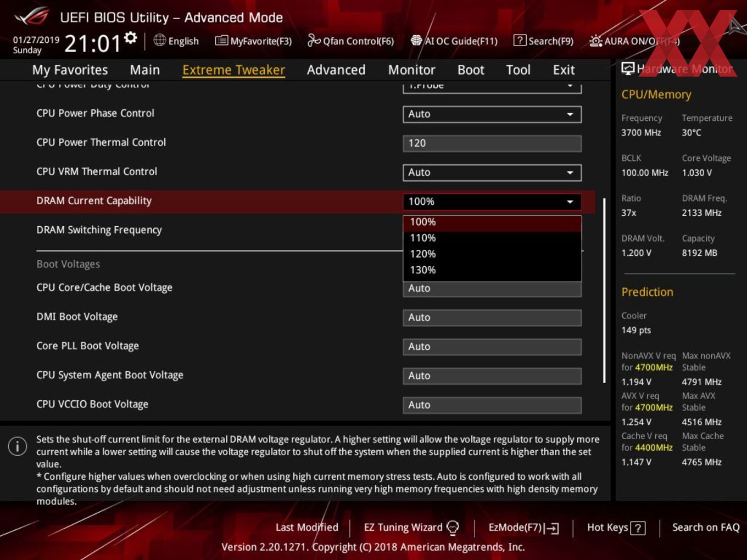Viewport: 747px width, 560px height.
Task: Open the Tool tab
Action: coord(518,70)
